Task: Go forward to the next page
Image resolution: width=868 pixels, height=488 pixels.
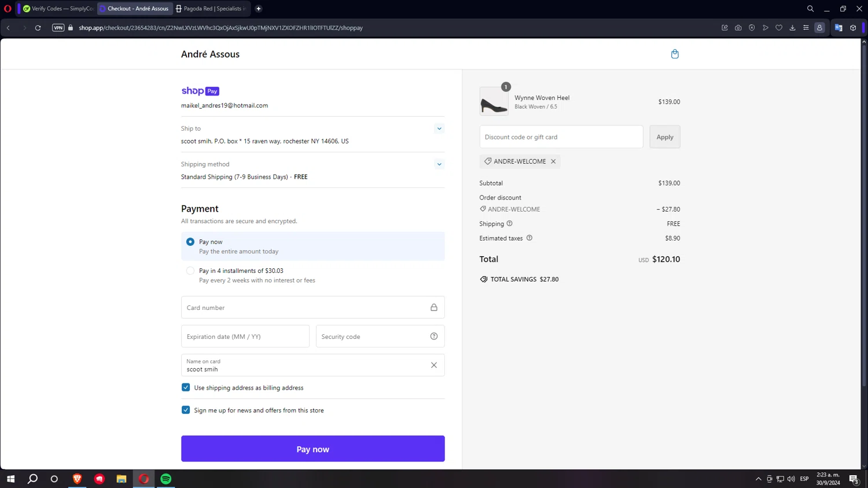Action: (24, 28)
